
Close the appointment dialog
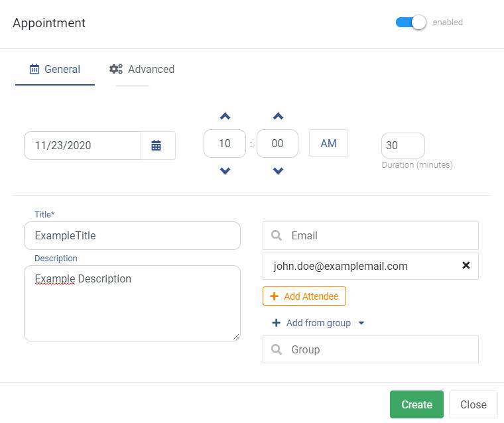[x=473, y=404]
